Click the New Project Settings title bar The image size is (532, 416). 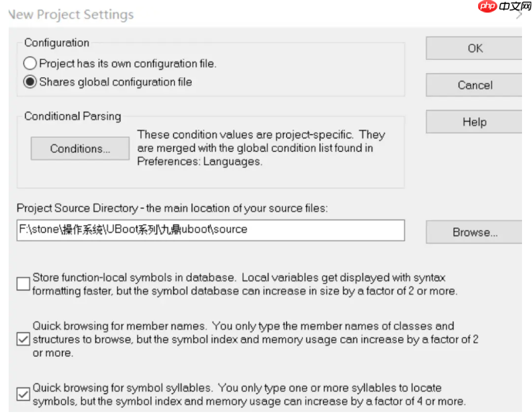(200, 14)
